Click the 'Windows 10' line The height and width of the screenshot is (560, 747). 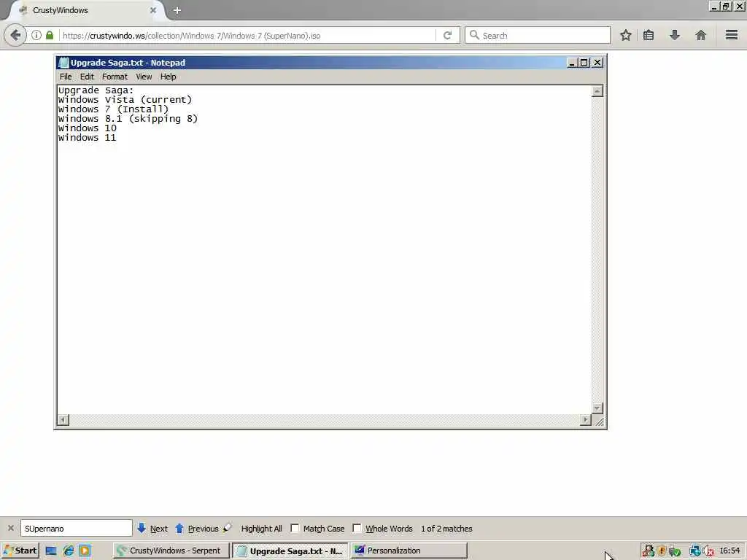88,128
